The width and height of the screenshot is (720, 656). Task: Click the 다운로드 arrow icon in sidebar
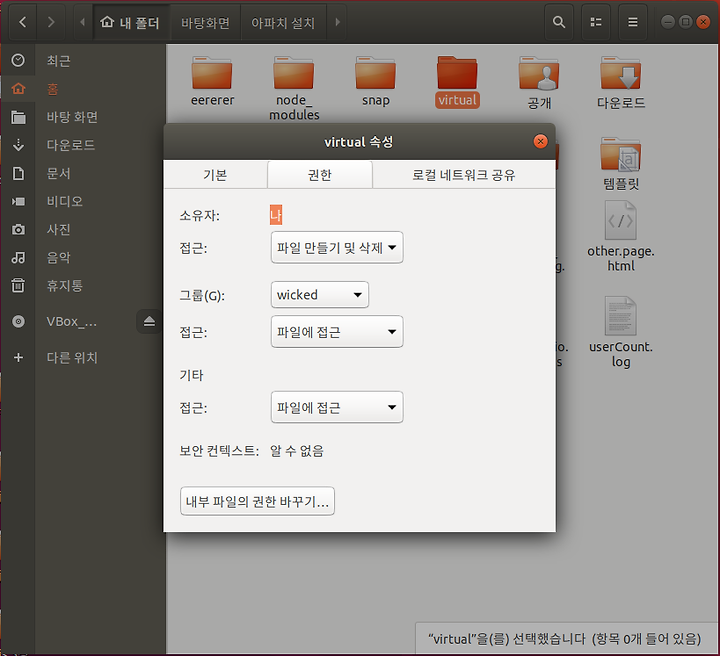click(18, 145)
